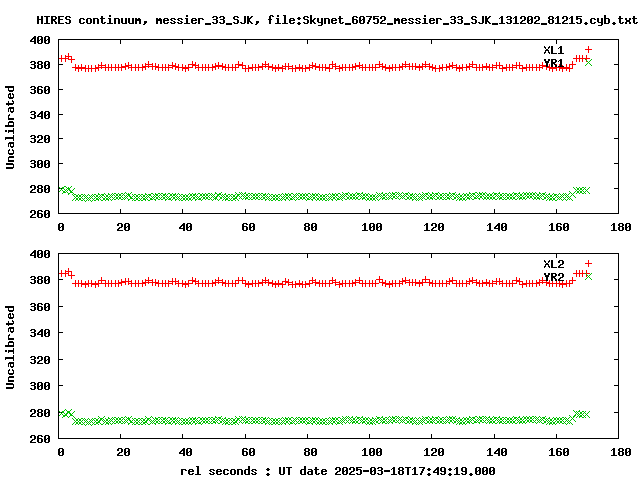The image size is (640, 480).
Task: Click the bottom plot's Uncalibrated axis label
Action: [10, 347]
